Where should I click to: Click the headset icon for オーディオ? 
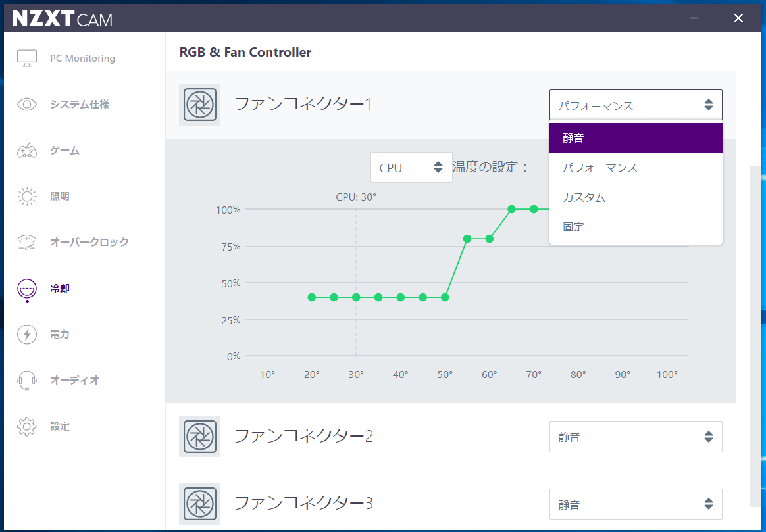click(27, 380)
